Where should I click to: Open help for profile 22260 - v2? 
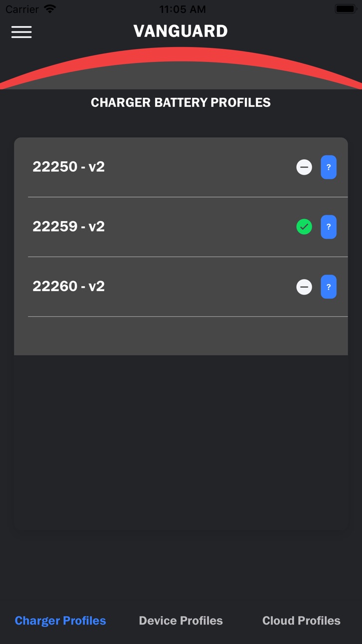(x=328, y=287)
